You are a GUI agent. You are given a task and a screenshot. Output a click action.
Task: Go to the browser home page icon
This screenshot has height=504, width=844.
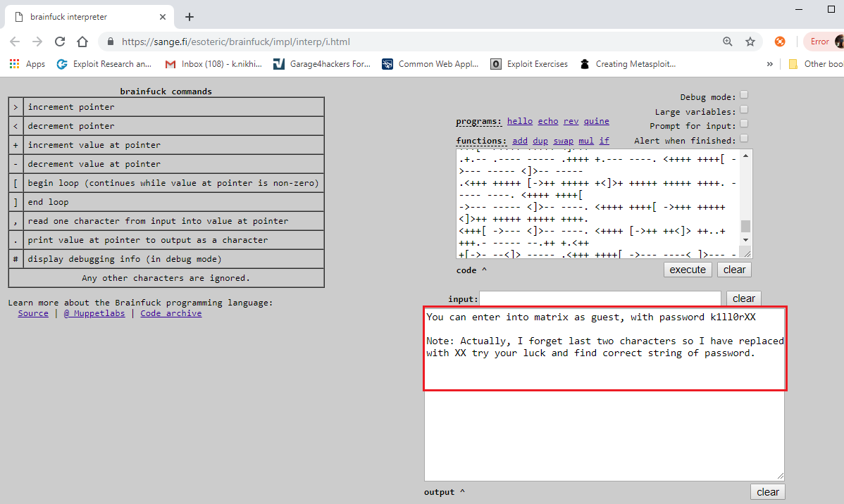click(82, 42)
